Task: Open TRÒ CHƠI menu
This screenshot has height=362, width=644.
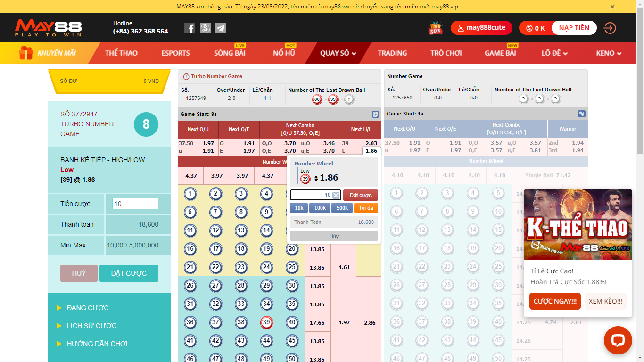Action: (x=446, y=53)
